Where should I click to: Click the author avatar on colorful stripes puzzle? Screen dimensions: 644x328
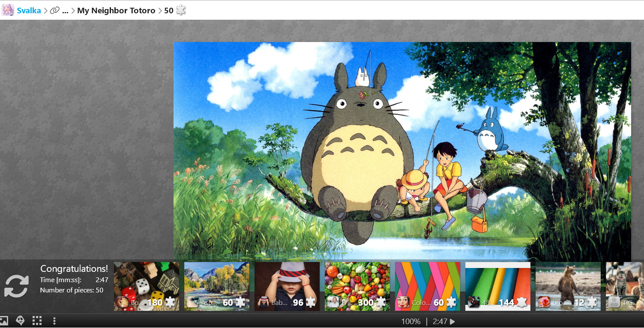click(x=404, y=302)
